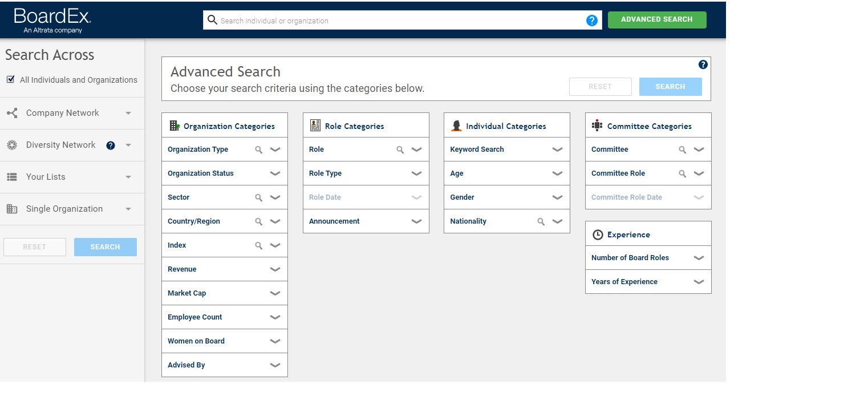Click the Advanced Search panel help icon

(x=703, y=64)
